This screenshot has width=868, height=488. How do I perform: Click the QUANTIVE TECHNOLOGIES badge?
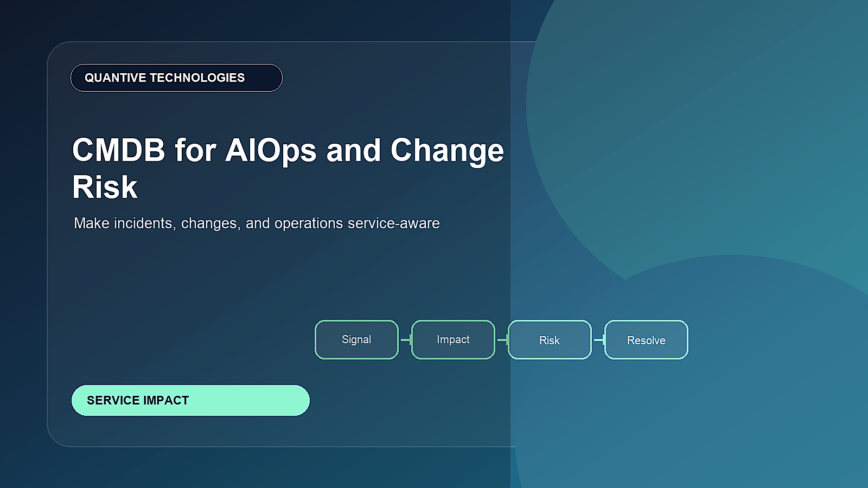pyautogui.click(x=176, y=78)
